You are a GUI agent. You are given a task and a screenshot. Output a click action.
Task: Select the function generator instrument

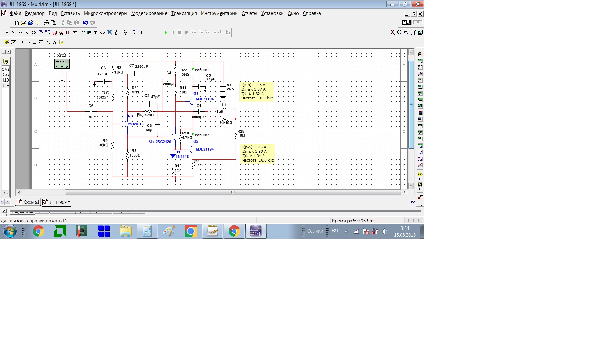(420, 61)
